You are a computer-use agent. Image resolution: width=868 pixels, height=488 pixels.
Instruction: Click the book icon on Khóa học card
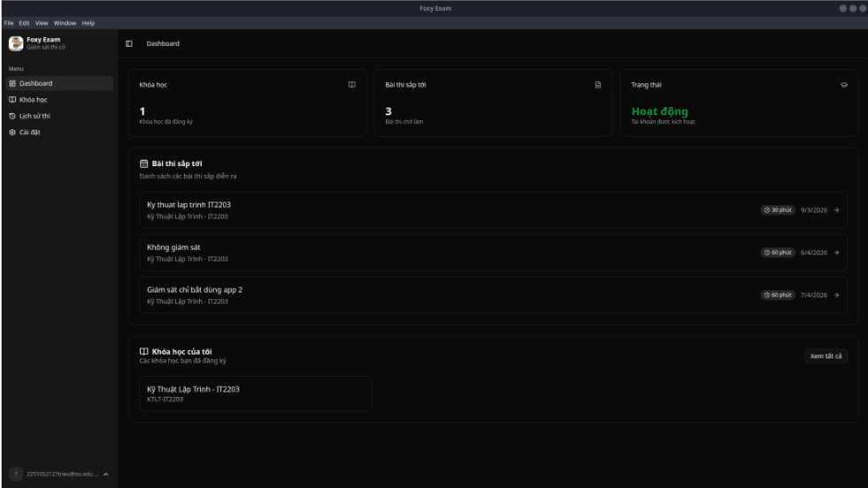(351, 85)
